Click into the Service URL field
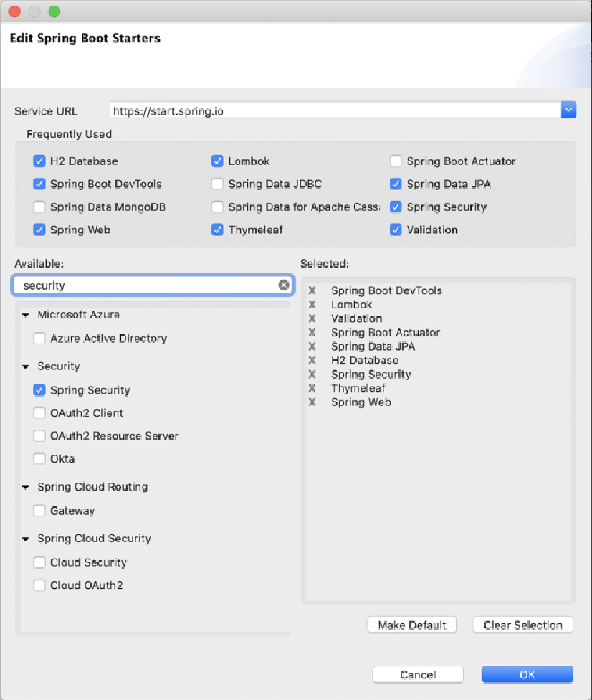Viewport: 592px width, 700px height. (335, 110)
